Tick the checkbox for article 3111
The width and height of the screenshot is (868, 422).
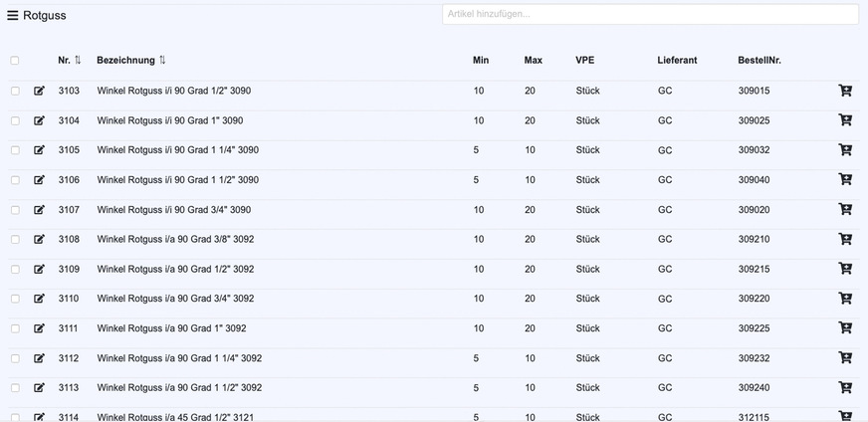pyautogui.click(x=15, y=328)
